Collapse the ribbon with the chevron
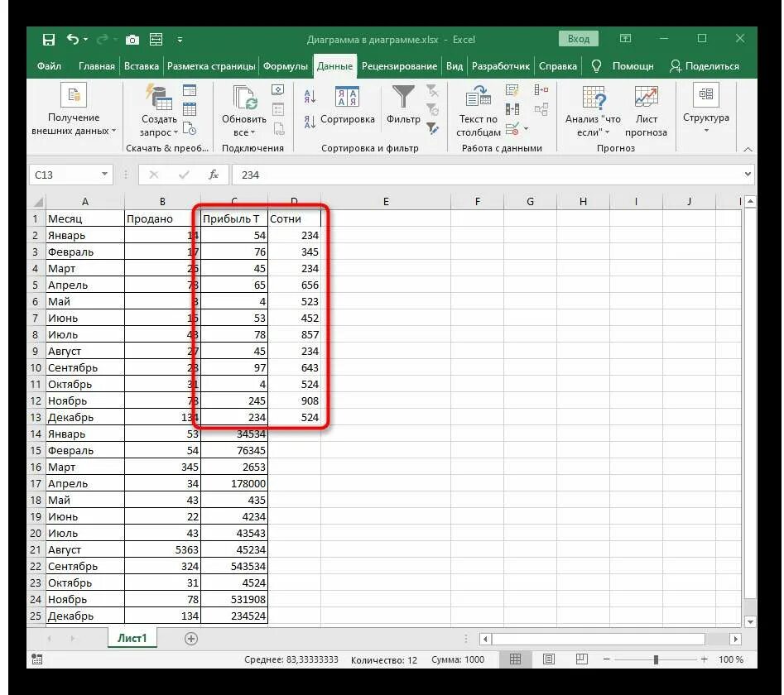 [748, 150]
